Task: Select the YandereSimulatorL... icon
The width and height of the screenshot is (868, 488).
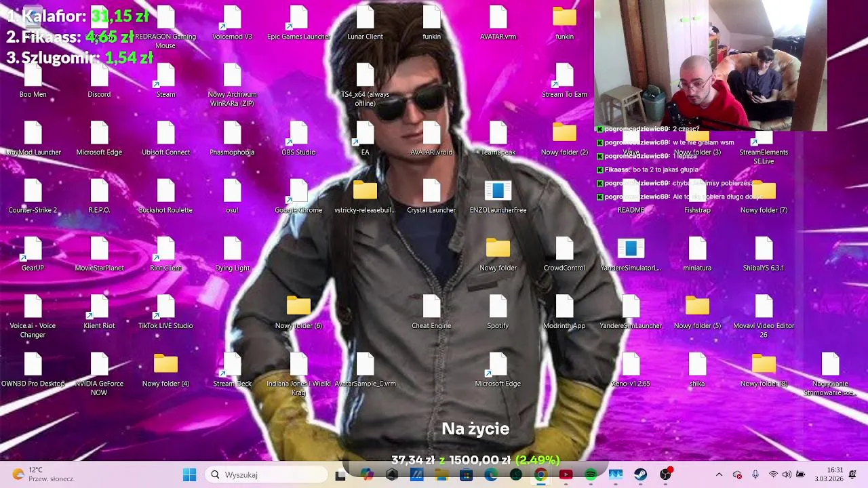Action: click(631, 253)
